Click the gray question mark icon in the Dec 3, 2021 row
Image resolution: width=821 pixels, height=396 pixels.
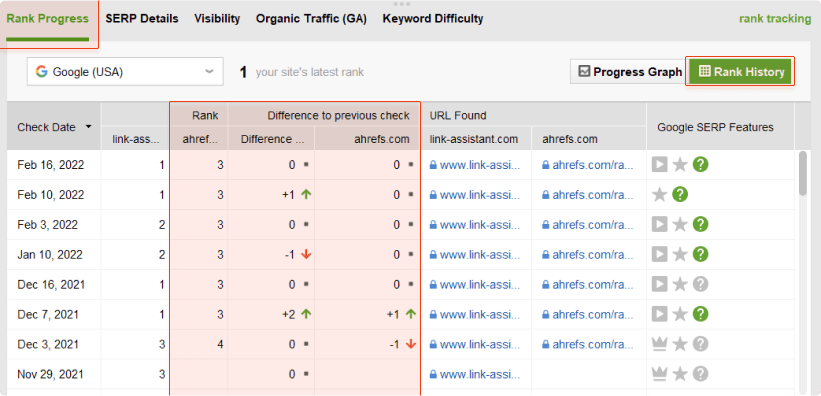[700, 344]
